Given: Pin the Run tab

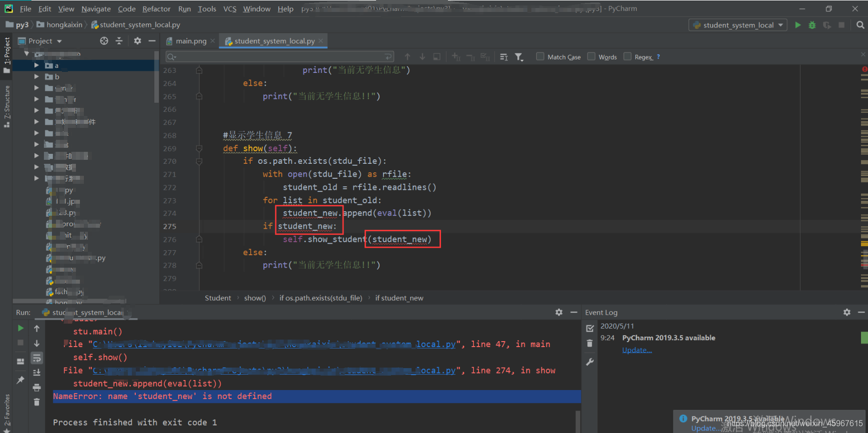Looking at the screenshot, I should [20, 380].
